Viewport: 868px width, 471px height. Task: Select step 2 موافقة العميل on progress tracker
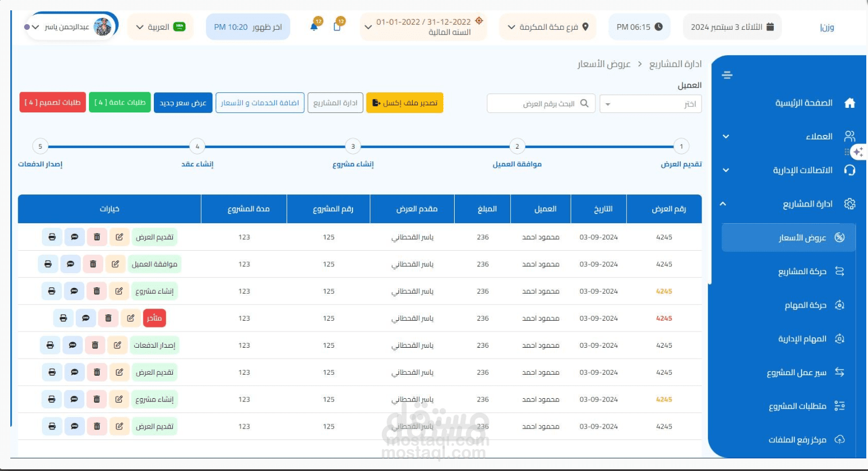[517, 146]
